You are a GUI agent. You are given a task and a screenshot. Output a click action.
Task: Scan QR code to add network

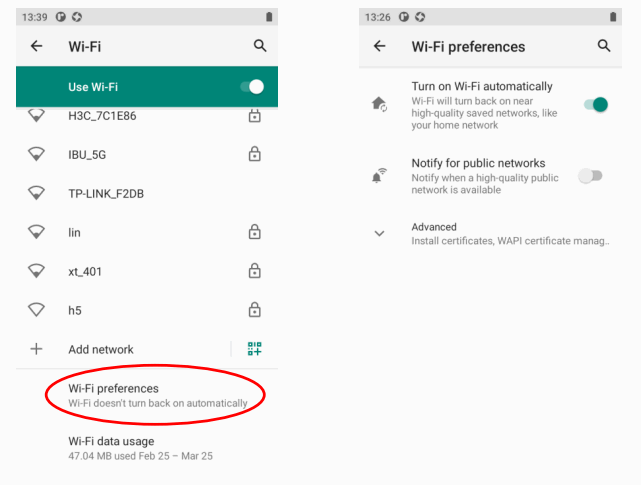(x=255, y=349)
